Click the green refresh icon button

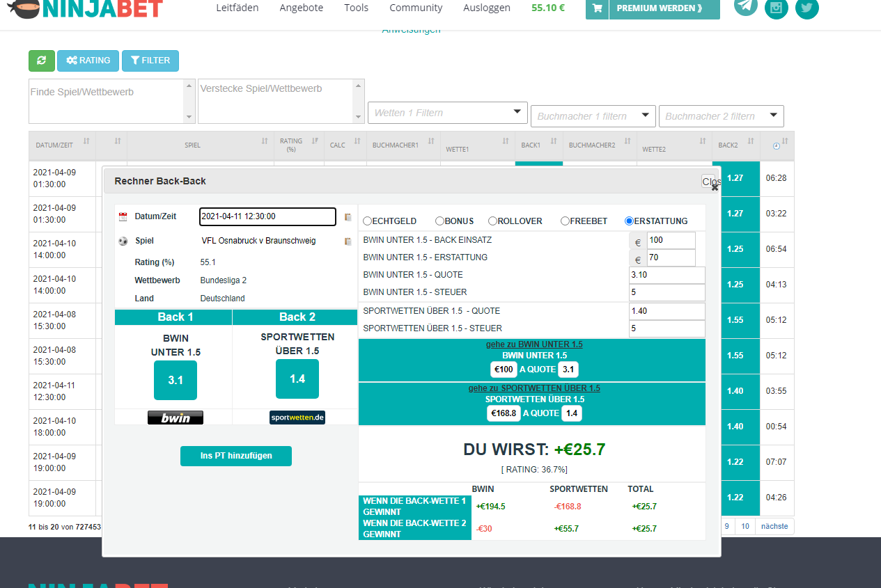click(41, 61)
